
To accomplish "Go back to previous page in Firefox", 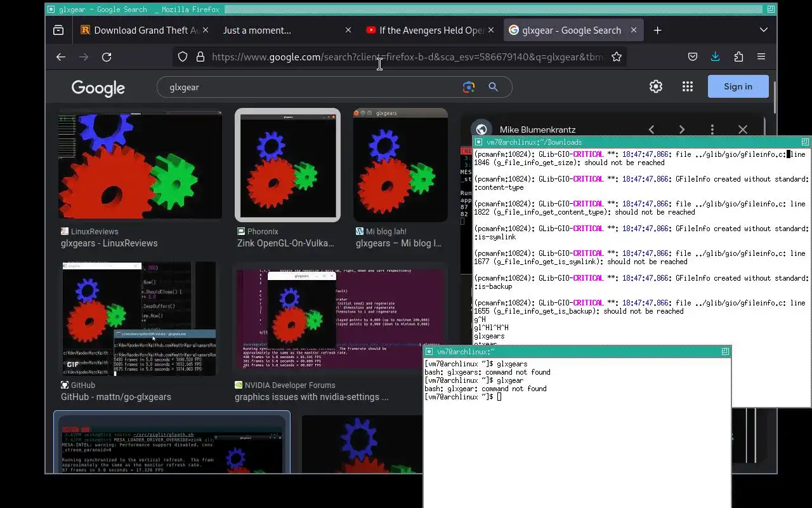I will [61, 57].
